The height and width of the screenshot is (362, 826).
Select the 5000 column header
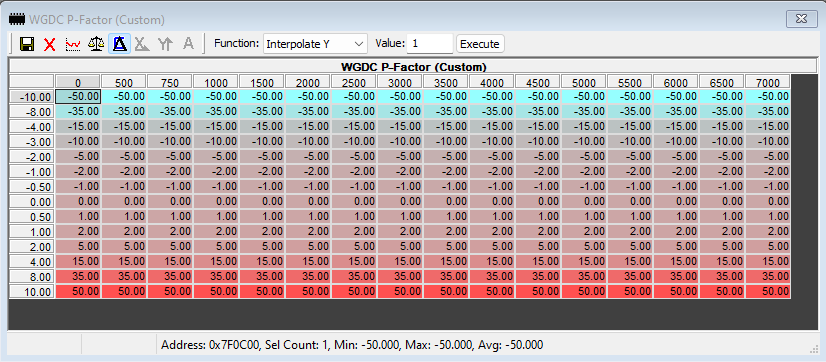tap(583, 82)
